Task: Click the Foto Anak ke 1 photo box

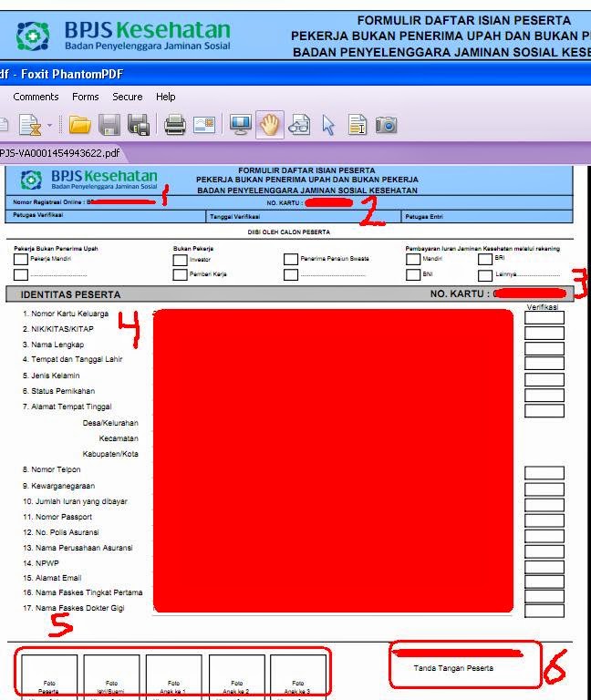Action: [173, 677]
